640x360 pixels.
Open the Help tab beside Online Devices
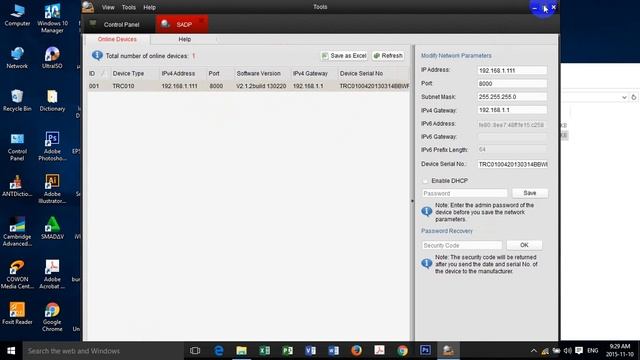click(x=184, y=39)
